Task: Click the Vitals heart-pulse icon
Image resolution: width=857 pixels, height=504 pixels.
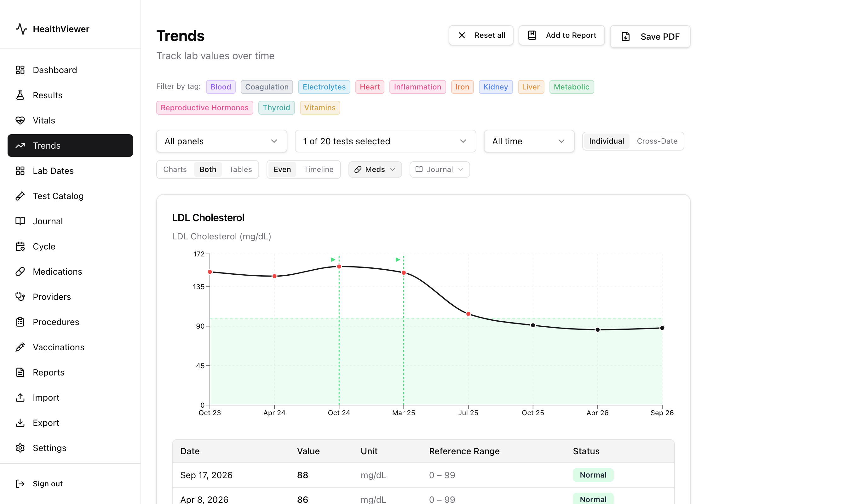Action: tap(20, 120)
